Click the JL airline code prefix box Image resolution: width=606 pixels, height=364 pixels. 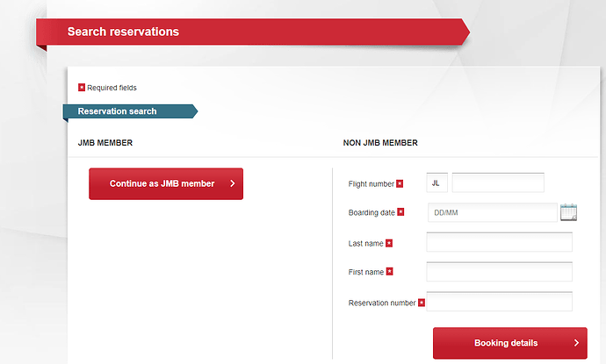point(436,182)
